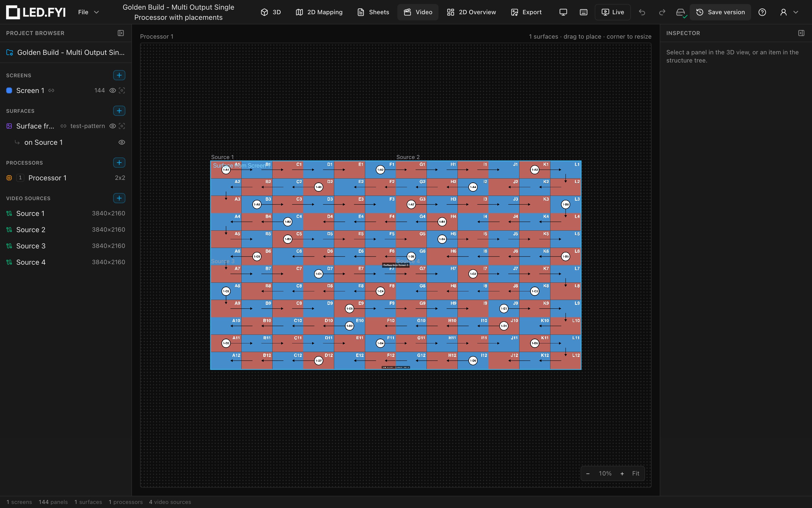Open the help icon
Viewport: 812px width, 508px height.
click(762, 12)
